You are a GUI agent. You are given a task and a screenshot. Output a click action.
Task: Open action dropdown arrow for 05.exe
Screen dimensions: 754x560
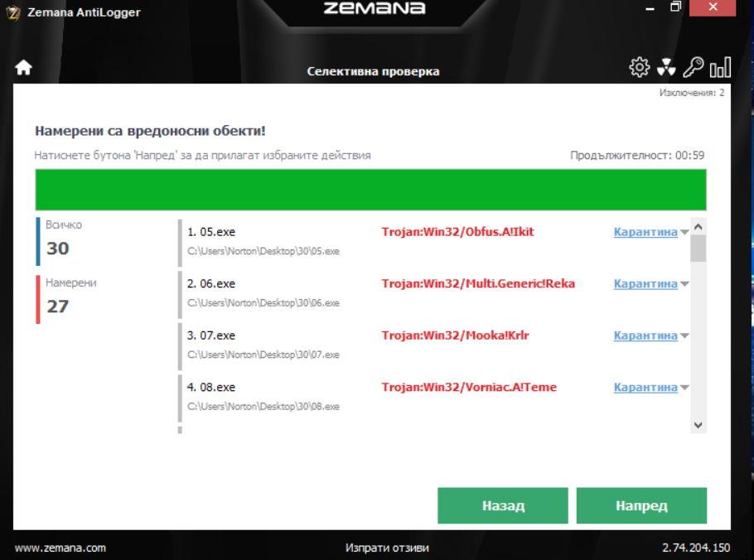[x=684, y=232]
